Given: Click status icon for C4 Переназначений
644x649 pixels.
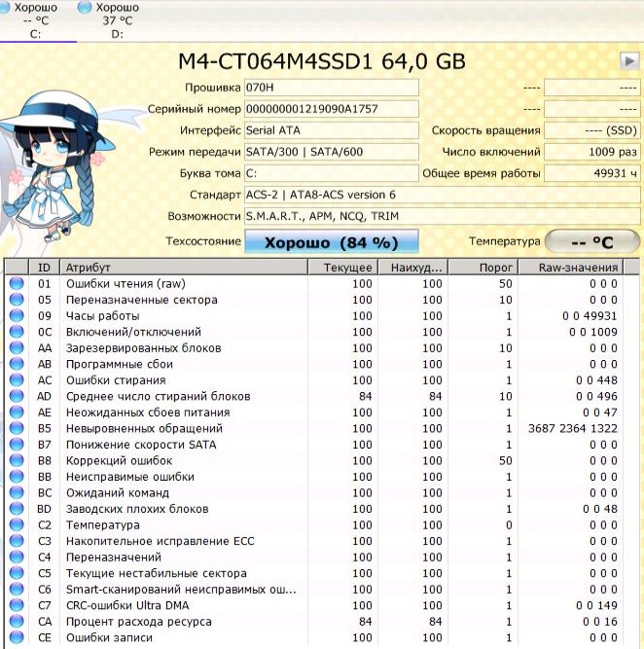Looking at the screenshot, I should [17, 558].
